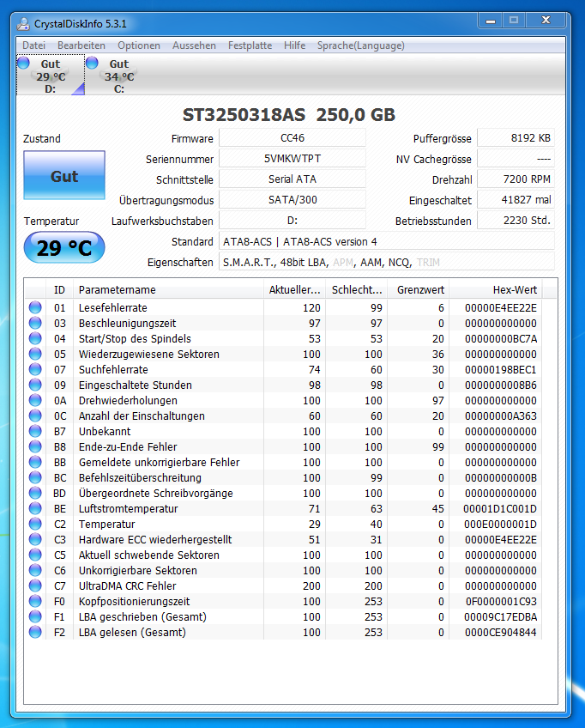Click the ID column header
Image resolution: width=585 pixels, height=728 pixels.
click(x=59, y=289)
